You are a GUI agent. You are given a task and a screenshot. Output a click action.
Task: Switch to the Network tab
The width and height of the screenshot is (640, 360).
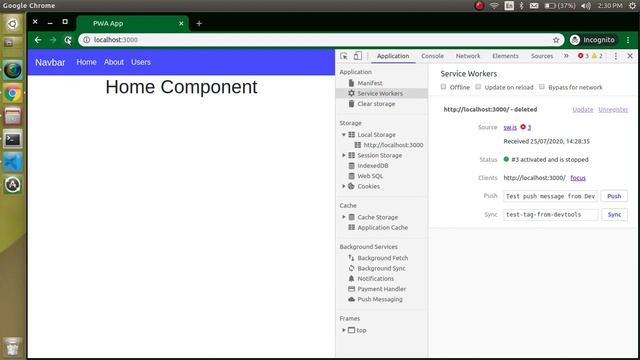click(x=468, y=56)
